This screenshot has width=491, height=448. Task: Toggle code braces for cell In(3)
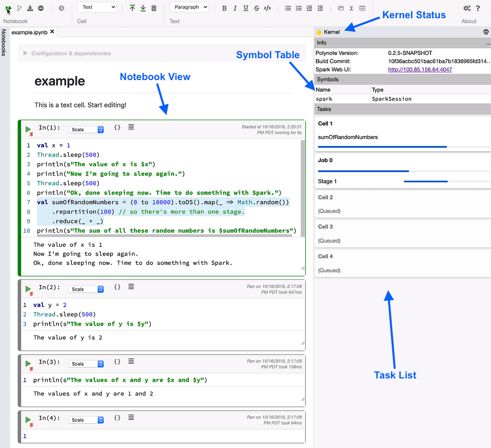click(x=117, y=361)
